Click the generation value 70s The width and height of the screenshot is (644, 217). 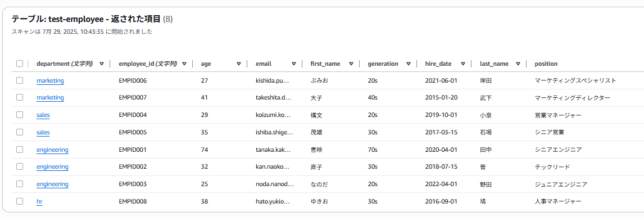373,150
